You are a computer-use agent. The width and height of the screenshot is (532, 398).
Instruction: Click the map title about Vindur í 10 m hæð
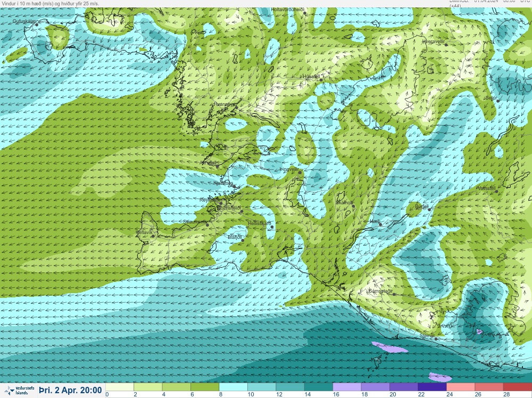50,3
